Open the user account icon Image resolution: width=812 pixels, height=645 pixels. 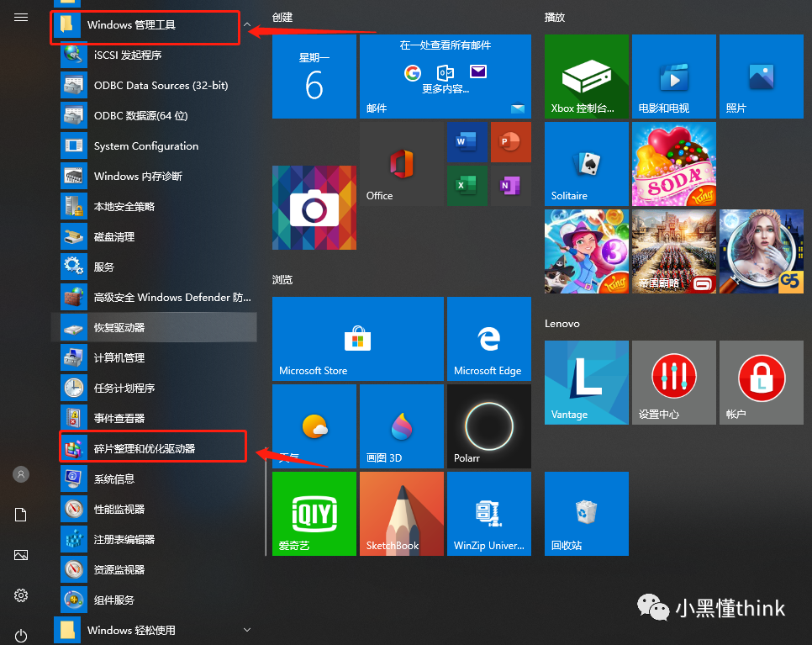21,474
